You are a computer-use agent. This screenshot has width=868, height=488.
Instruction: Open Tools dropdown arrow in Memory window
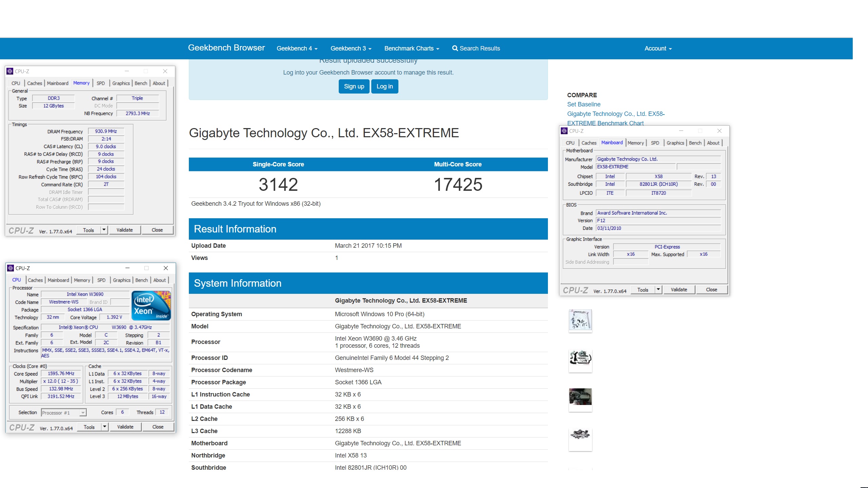(104, 230)
